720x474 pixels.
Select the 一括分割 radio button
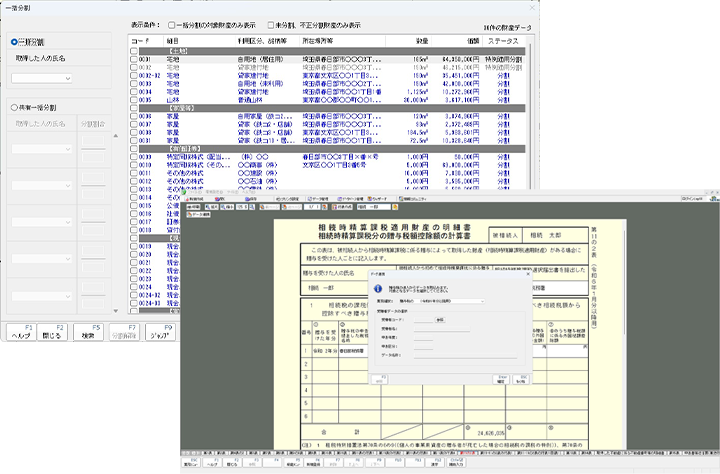14,42
